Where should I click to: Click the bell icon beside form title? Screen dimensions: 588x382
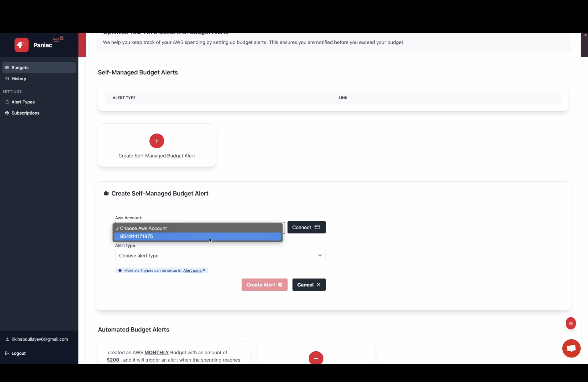pos(106,194)
